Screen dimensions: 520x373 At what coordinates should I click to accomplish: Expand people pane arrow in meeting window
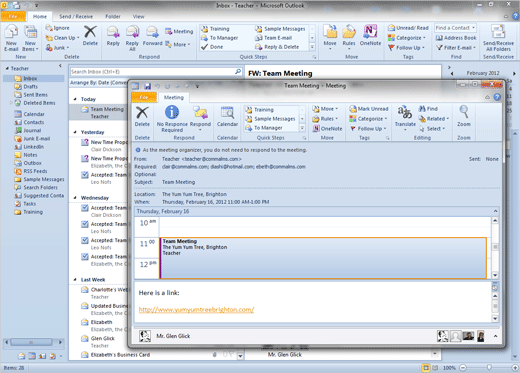495,336
